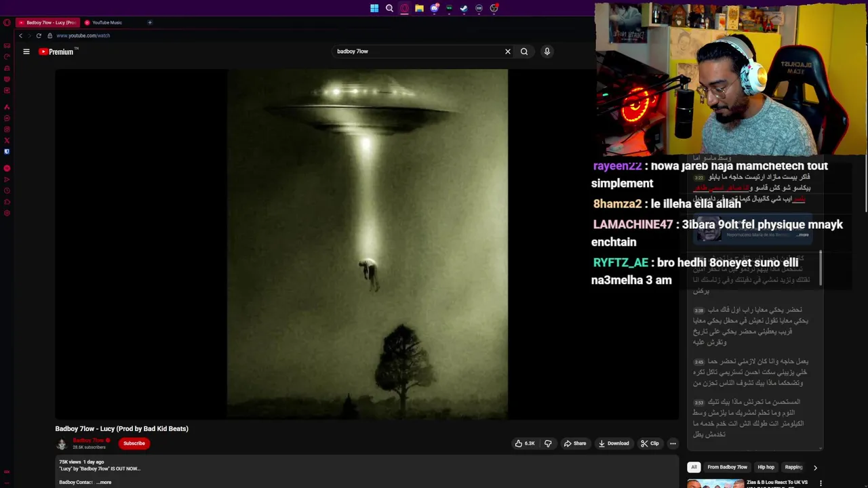
Task: Open Bitwarden shield in Opera sidebar
Action: pos(7,151)
